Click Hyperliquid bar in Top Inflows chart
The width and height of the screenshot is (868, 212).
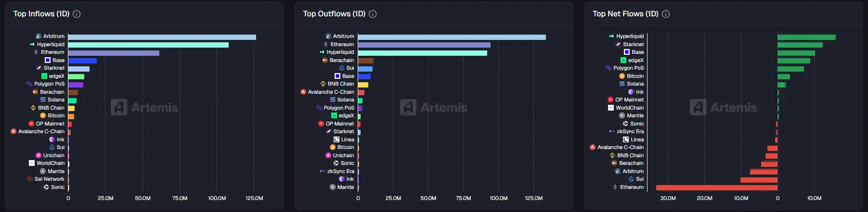(x=148, y=45)
